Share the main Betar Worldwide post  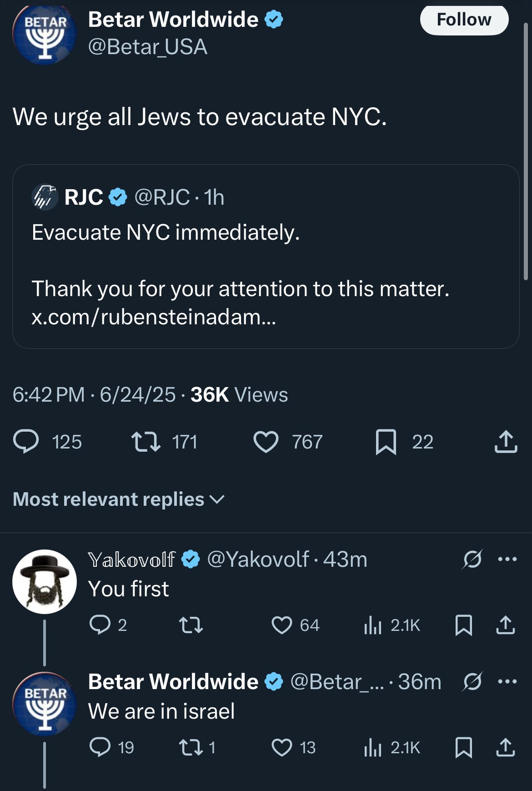click(506, 442)
